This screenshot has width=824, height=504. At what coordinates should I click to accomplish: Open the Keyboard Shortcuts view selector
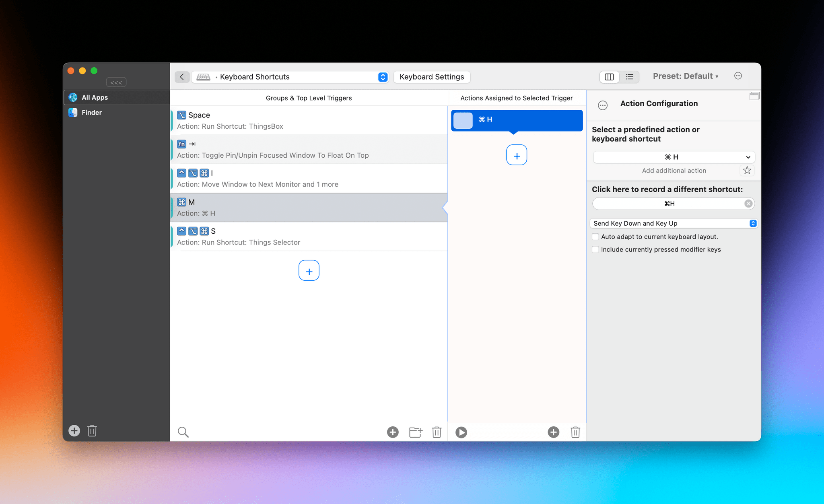click(382, 77)
